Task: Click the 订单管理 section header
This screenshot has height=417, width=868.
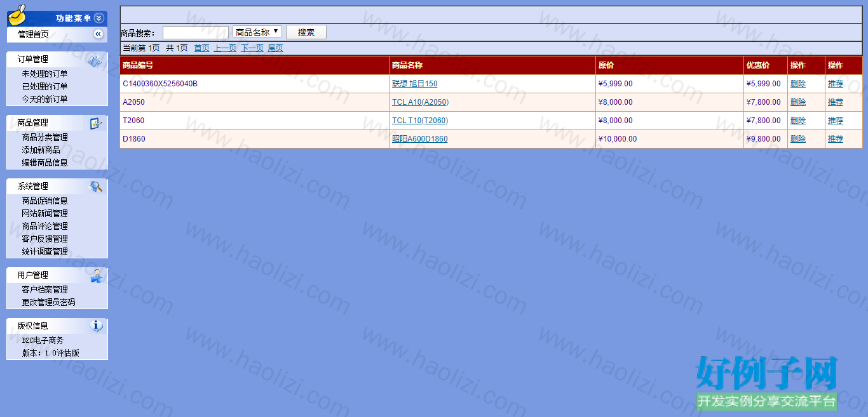Action: tap(57, 60)
